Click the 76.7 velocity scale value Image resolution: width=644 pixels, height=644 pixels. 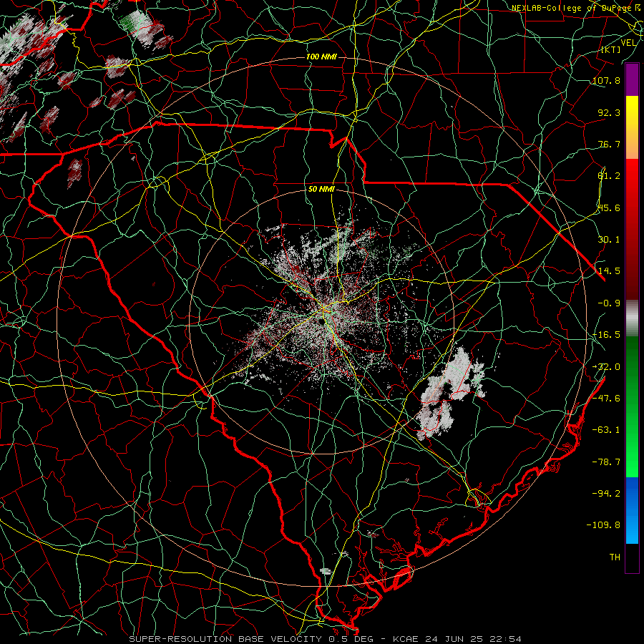(x=610, y=144)
